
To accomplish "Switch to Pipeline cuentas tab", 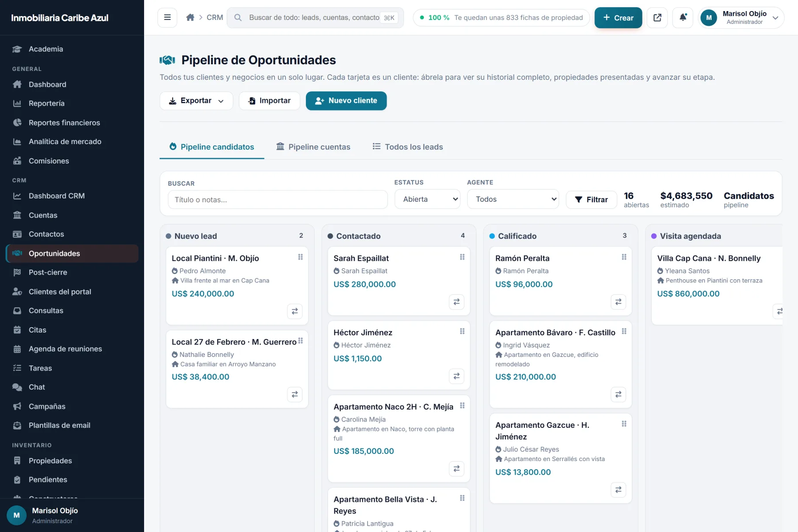I will (x=313, y=147).
